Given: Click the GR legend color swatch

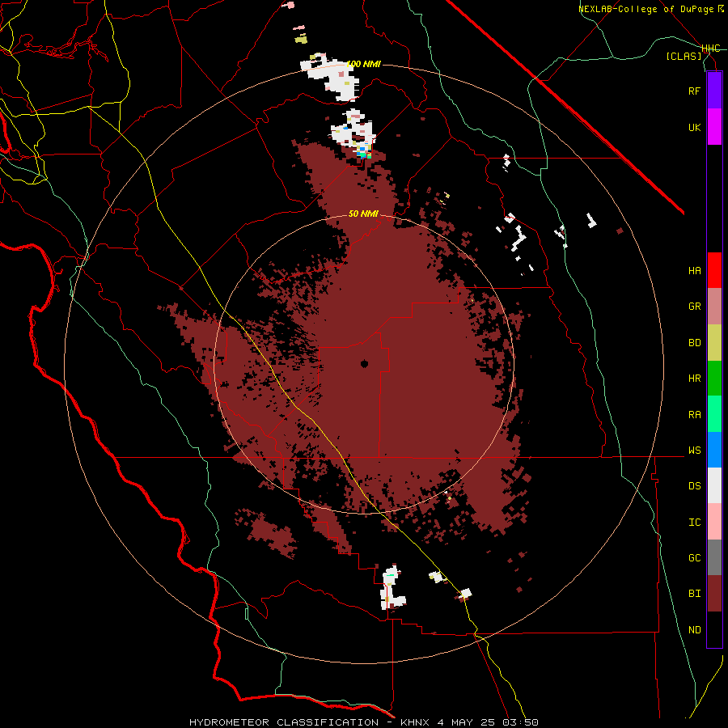Looking at the screenshot, I should click(714, 307).
